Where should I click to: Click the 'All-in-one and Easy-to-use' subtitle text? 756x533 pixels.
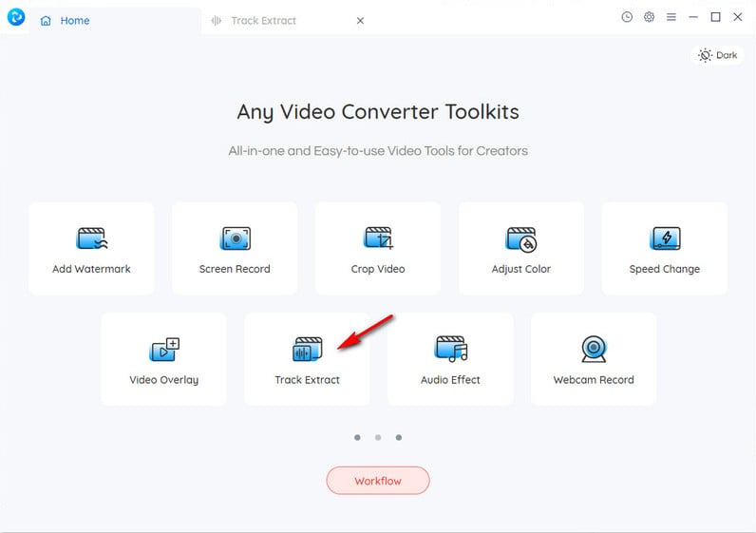coord(378,151)
